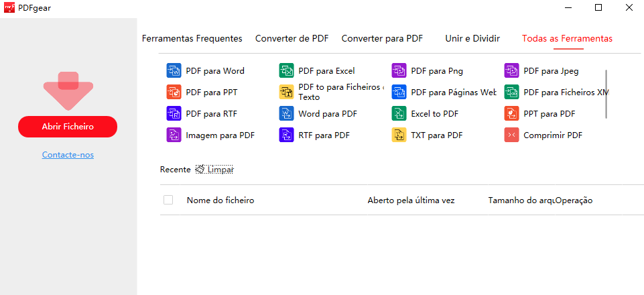Click the Word para PDF label
Viewport: 644px width, 295px height.
pyautogui.click(x=328, y=113)
